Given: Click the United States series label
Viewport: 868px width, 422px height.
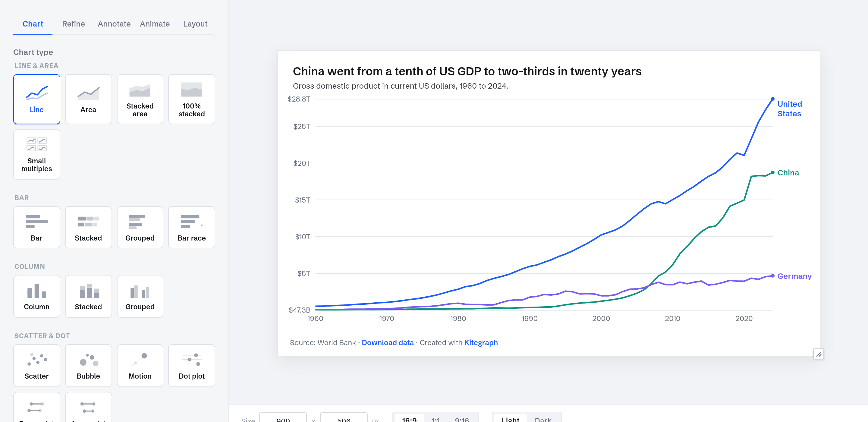Looking at the screenshot, I should tap(790, 109).
